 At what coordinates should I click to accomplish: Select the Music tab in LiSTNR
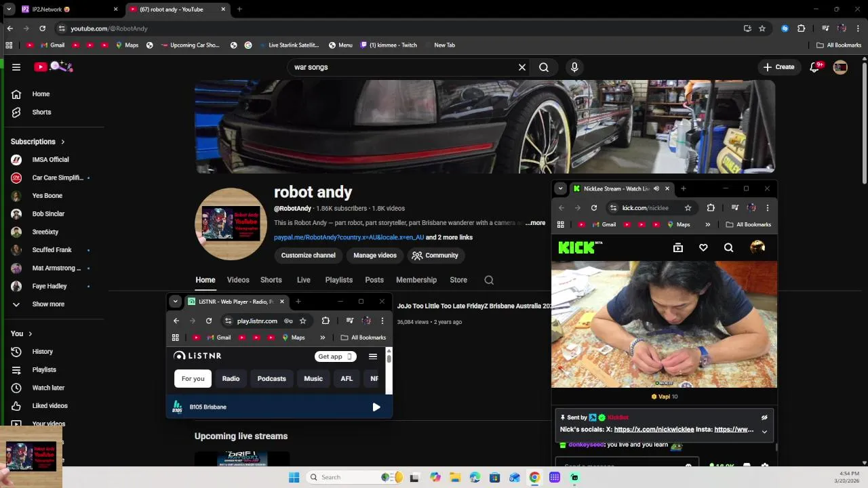tap(313, 379)
